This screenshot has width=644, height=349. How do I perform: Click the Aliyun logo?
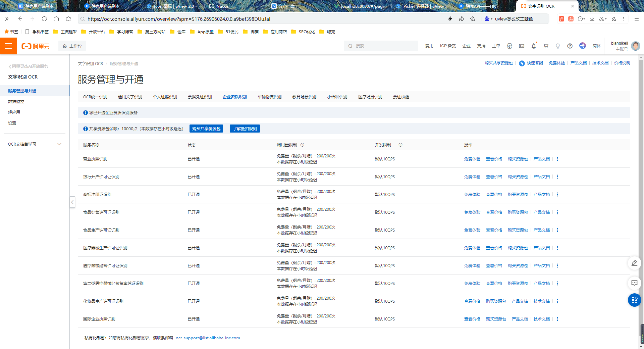(35, 46)
